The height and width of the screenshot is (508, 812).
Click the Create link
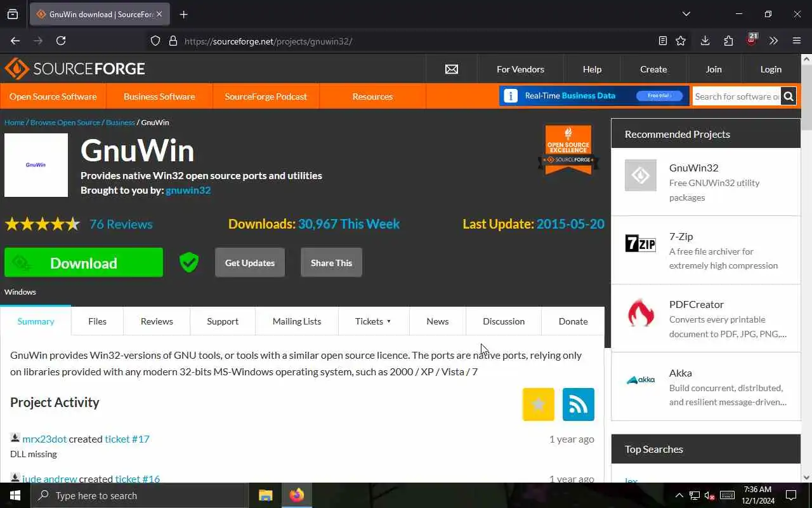[653, 69]
